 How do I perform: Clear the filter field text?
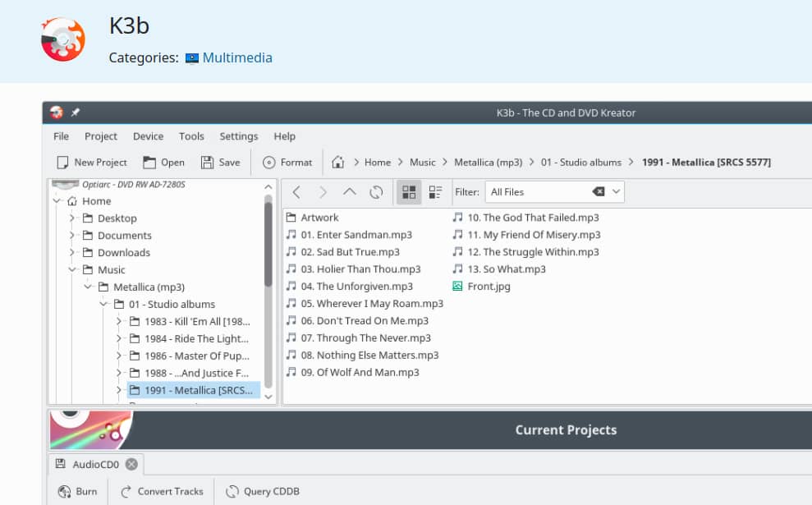click(599, 191)
